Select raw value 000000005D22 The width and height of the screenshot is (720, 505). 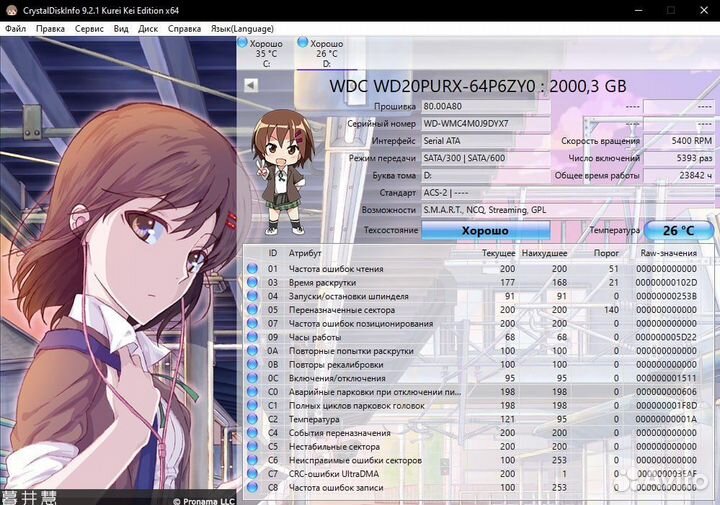(x=666, y=337)
